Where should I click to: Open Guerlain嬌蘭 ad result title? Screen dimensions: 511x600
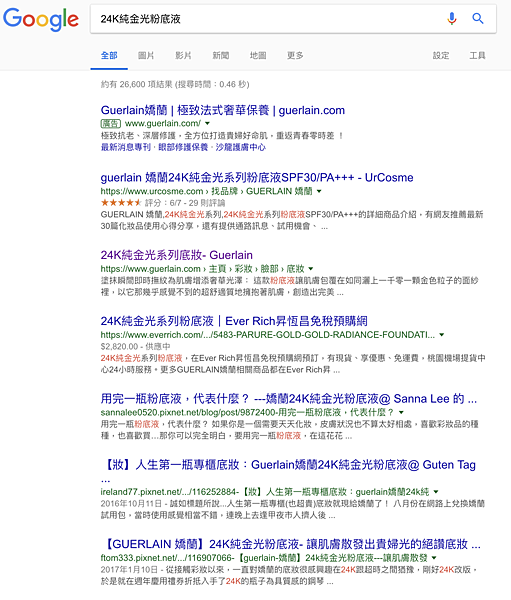click(x=223, y=110)
